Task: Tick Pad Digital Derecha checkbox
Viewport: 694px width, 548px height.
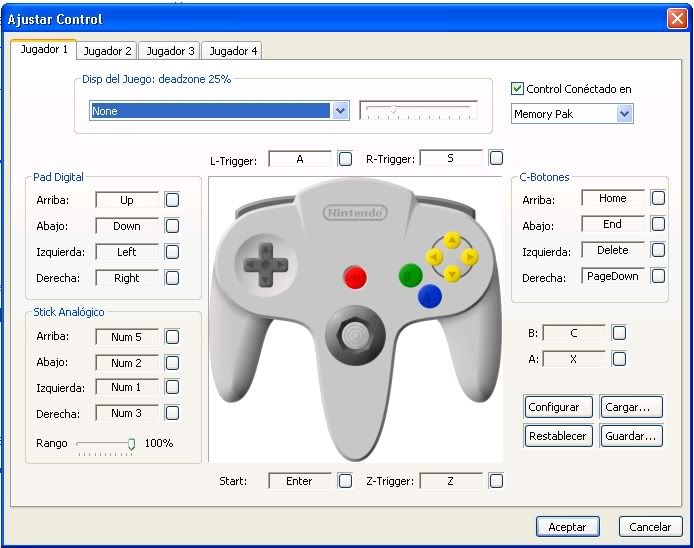Action: pos(172,278)
